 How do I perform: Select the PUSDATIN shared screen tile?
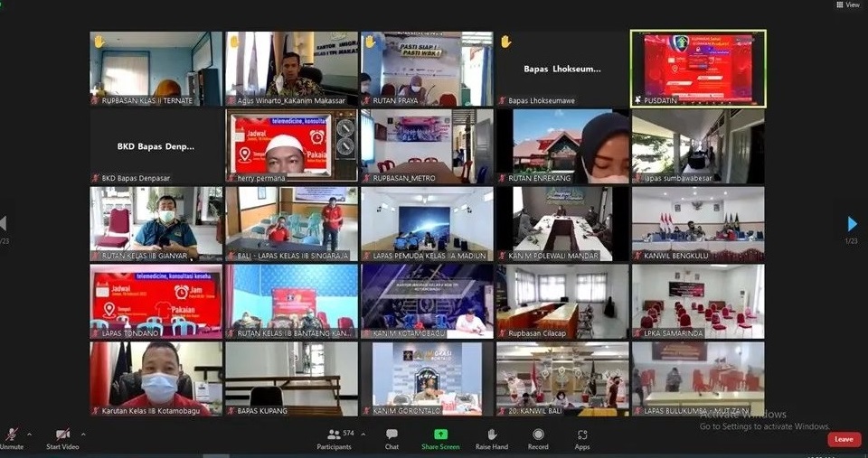(699, 69)
